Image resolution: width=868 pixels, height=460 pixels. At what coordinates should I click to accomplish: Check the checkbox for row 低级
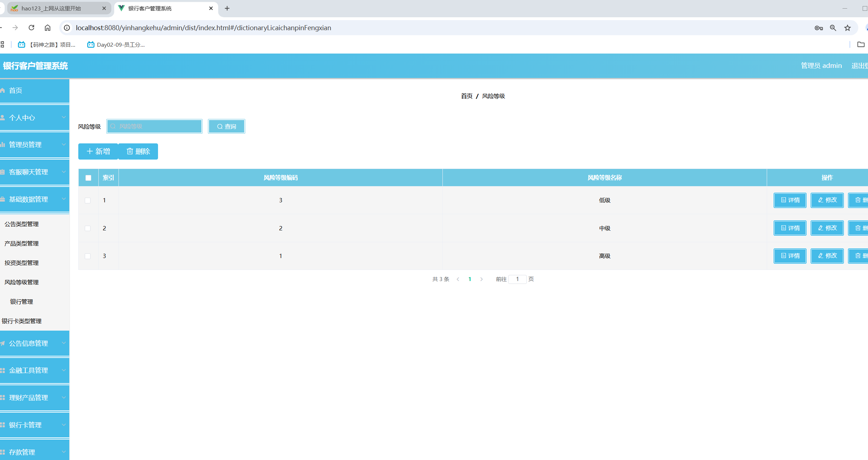pos(88,200)
